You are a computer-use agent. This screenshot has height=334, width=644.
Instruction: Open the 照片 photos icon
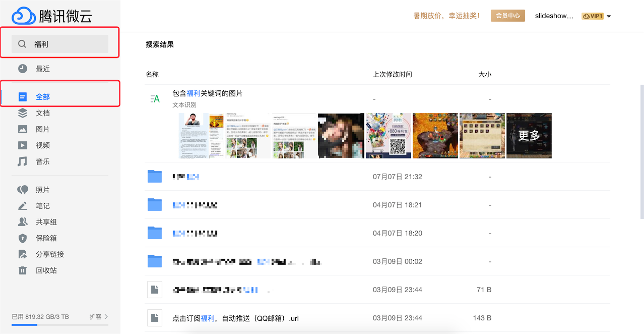point(23,190)
